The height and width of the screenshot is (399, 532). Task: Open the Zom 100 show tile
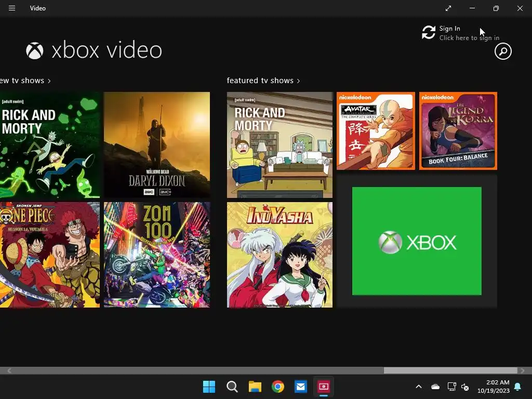(157, 255)
